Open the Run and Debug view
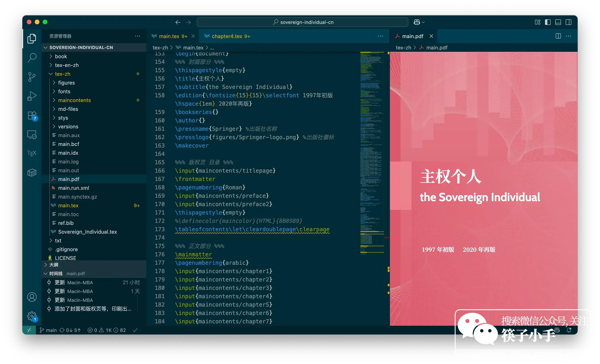 coord(32,96)
